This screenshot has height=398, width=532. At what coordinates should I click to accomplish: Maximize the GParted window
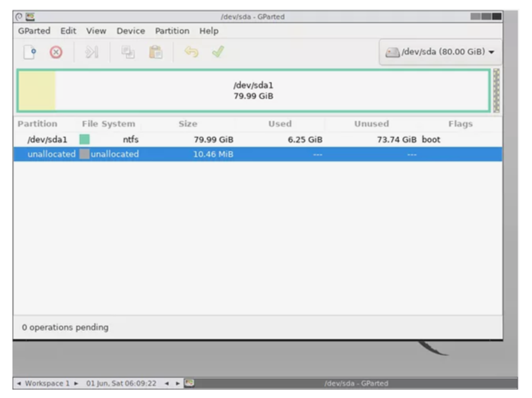pyautogui.click(x=486, y=16)
